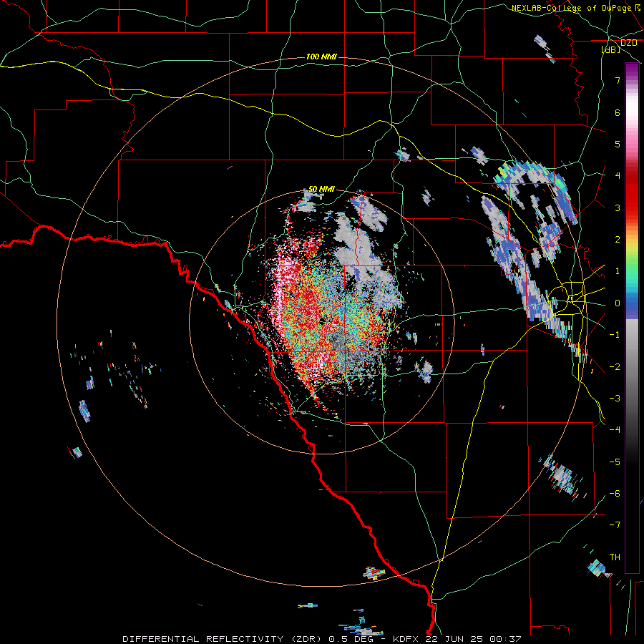Click the 50 NMI range ring label

pyautogui.click(x=321, y=189)
